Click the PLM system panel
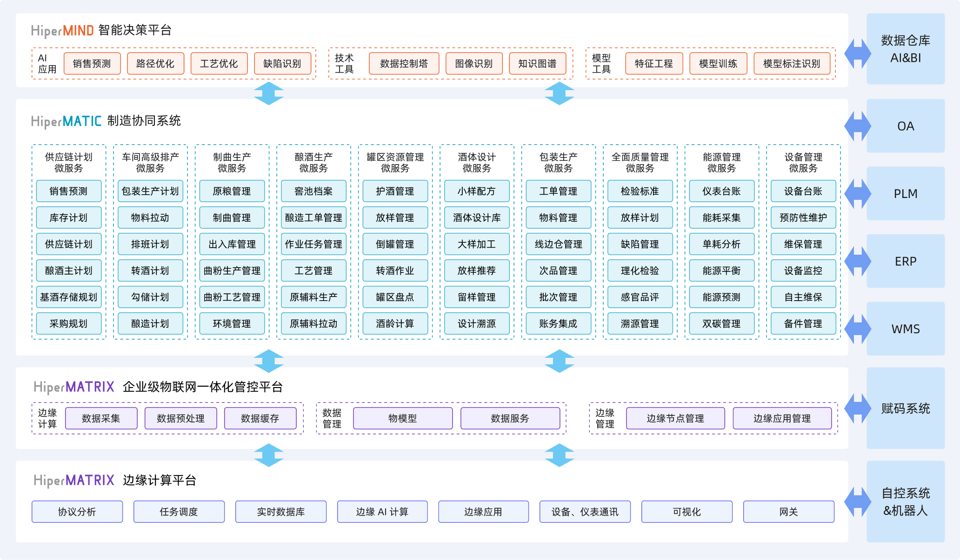Viewport: 960px width, 560px height. tap(906, 193)
